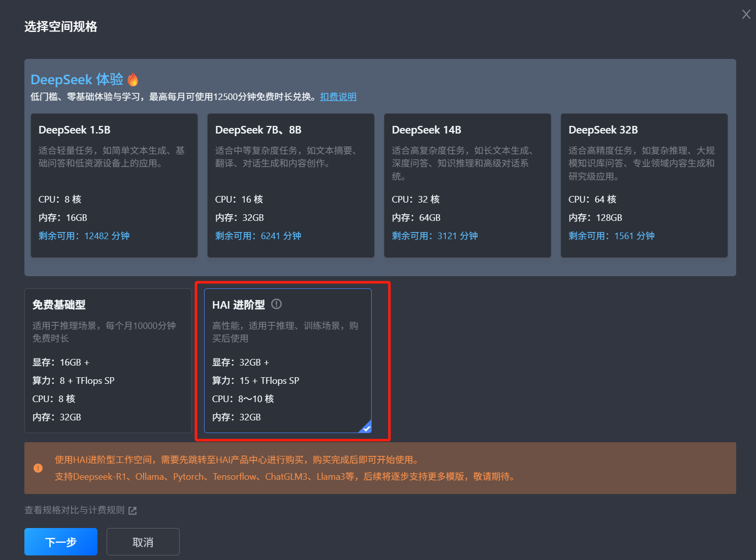Close the space specification dialog

(746, 14)
